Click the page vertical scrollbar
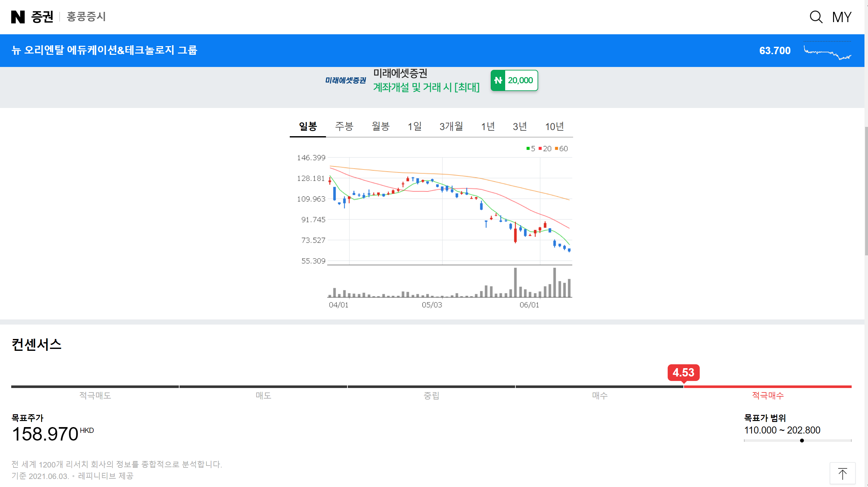Viewport: 868px width, 487px height. point(866,191)
